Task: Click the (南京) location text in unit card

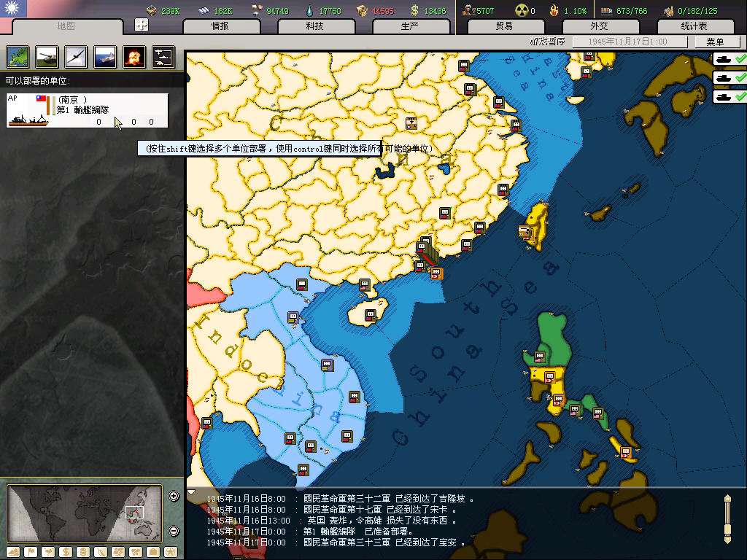Action: tap(72, 99)
